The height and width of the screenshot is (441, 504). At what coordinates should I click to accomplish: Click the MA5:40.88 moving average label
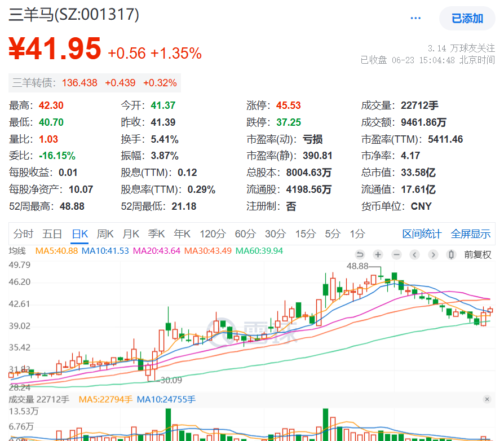pos(56,251)
